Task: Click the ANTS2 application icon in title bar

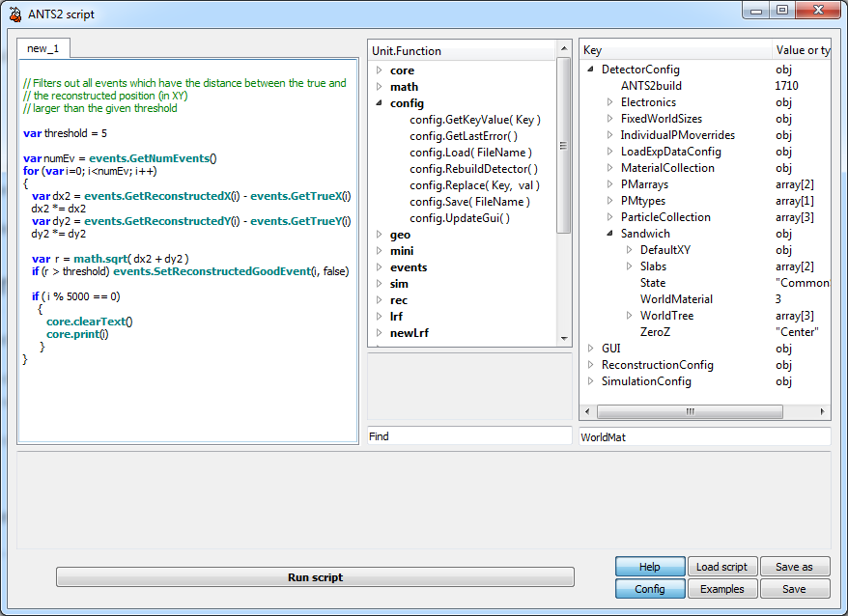Action: click(14, 14)
